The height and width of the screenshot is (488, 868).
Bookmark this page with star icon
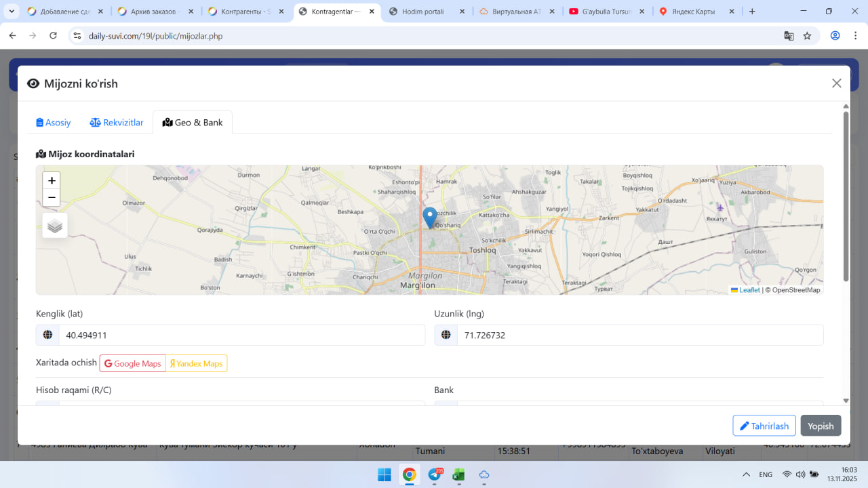pos(807,36)
